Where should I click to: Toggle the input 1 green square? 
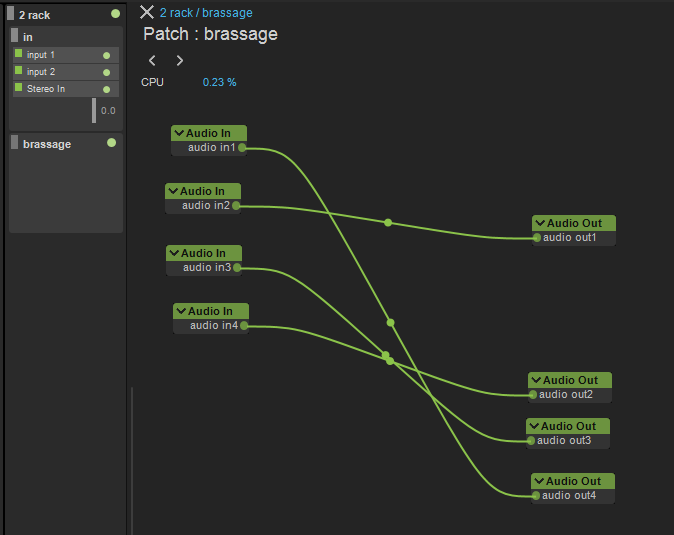18,54
